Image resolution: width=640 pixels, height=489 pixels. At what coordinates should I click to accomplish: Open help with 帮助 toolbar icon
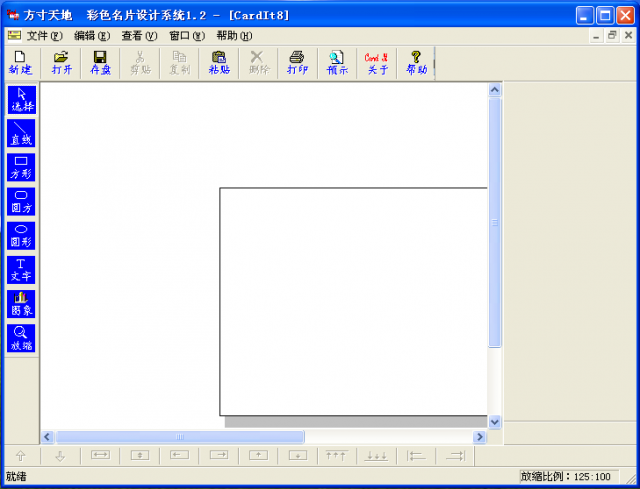pyautogui.click(x=416, y=63)
